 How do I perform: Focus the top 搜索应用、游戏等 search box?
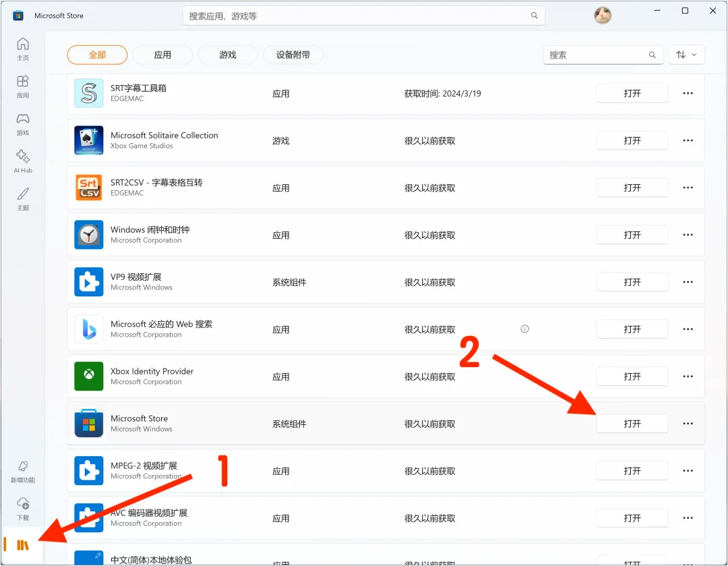pos(363,16)
